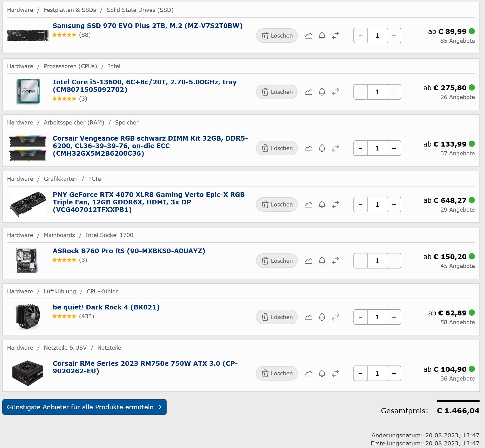Screen dimensions: 485x448
Task: Delete be quiet! Dark Rock 4 entry
Action: [277, 317]
